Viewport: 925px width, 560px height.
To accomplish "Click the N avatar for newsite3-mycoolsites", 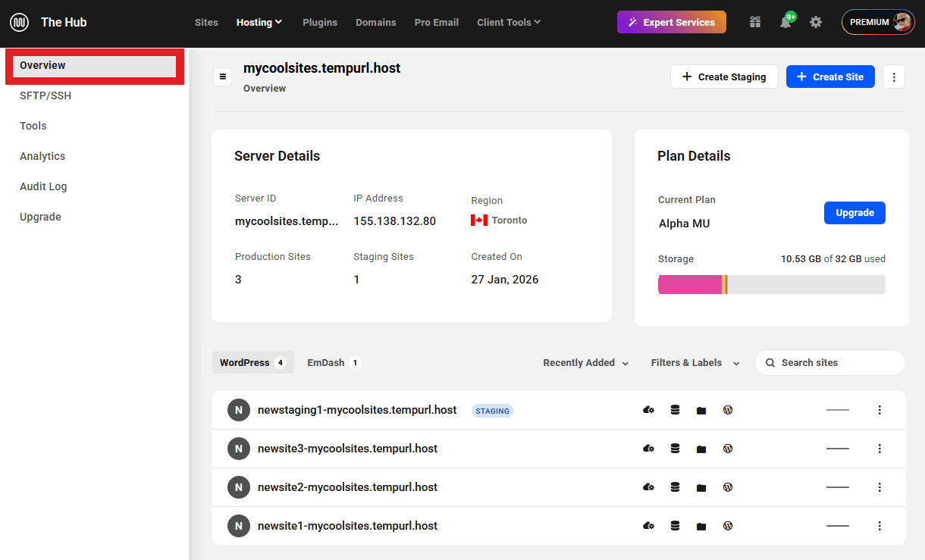I will [239, 449].
